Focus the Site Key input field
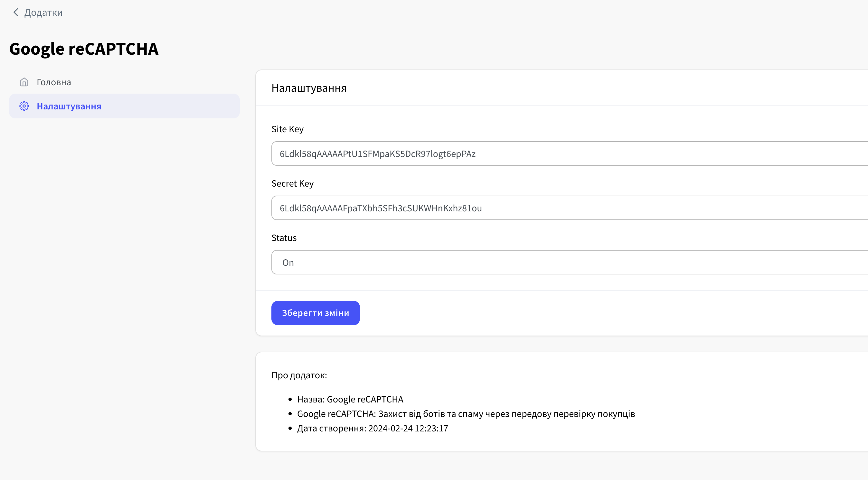The width and height of the screenshot is (868, 480). (x=570, y=153)
